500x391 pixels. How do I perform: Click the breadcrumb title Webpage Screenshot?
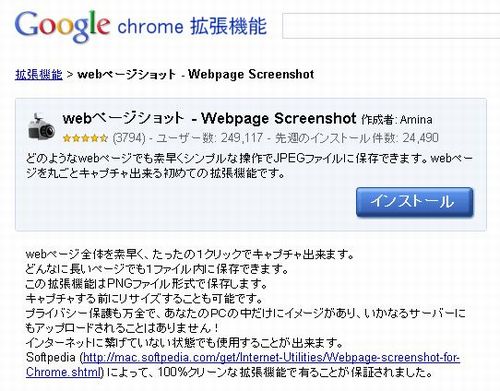click(x=251, y=74)
